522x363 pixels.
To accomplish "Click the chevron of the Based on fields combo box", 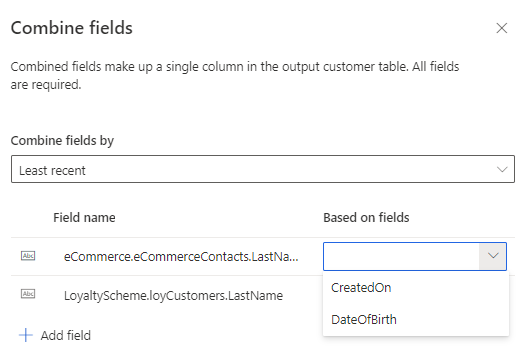I will tap(492, 256).
